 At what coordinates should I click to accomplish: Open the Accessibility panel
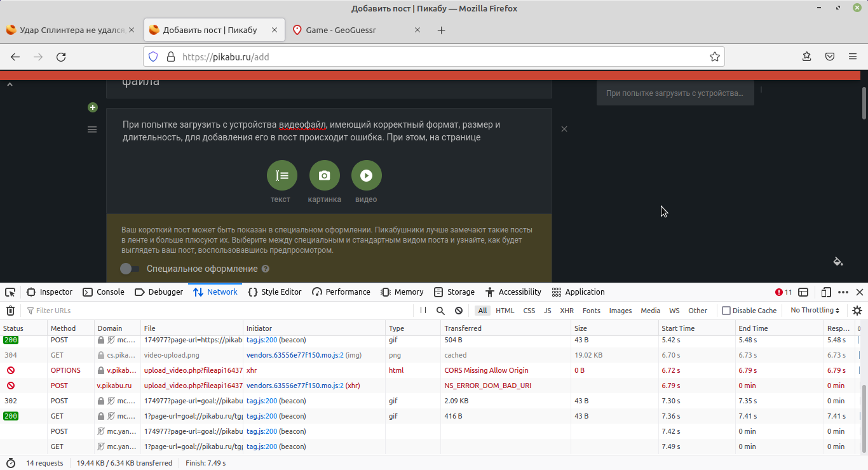pos(513,292)
